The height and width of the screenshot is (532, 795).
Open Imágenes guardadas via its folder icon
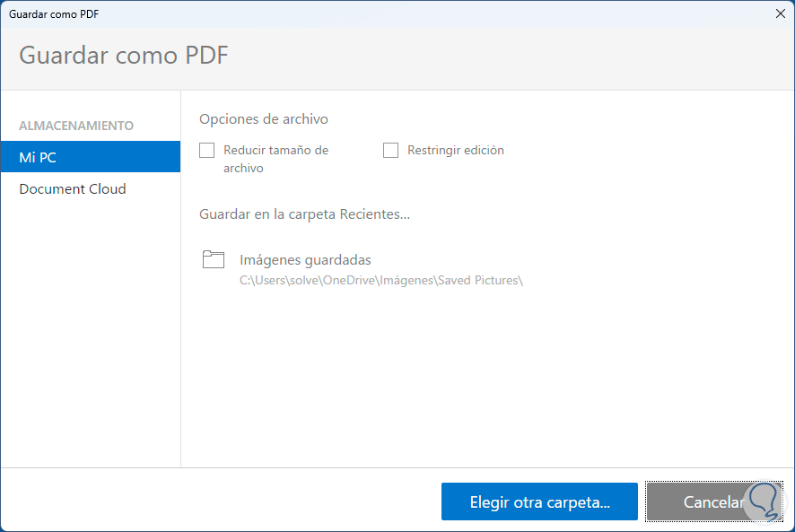click(214, 259)
